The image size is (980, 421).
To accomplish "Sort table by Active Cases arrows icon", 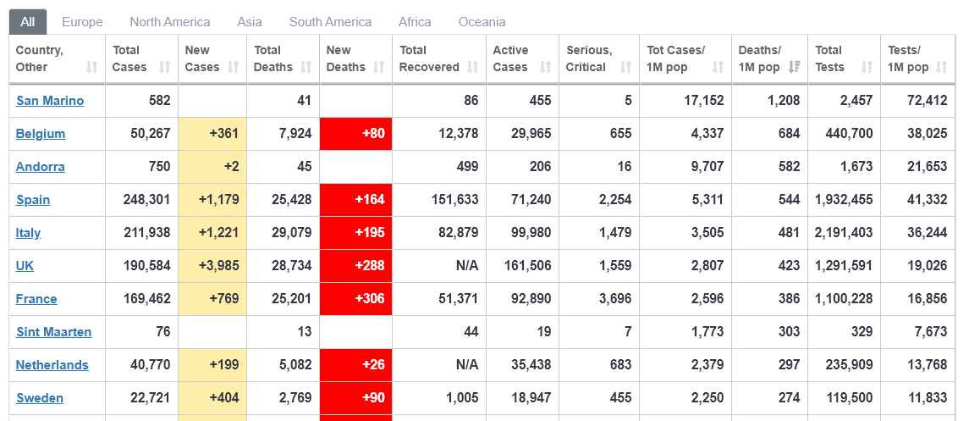I will (546, 67).
